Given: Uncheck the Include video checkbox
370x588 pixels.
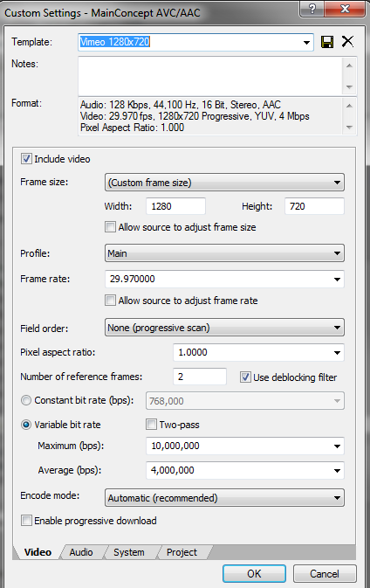Looking at the screenshot, I should tap(26, 159).
